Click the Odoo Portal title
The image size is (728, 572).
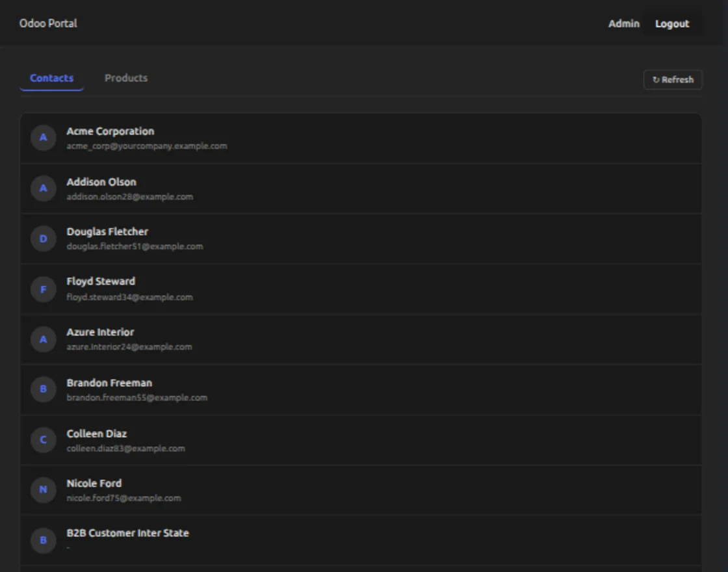[x=48, y=23]
